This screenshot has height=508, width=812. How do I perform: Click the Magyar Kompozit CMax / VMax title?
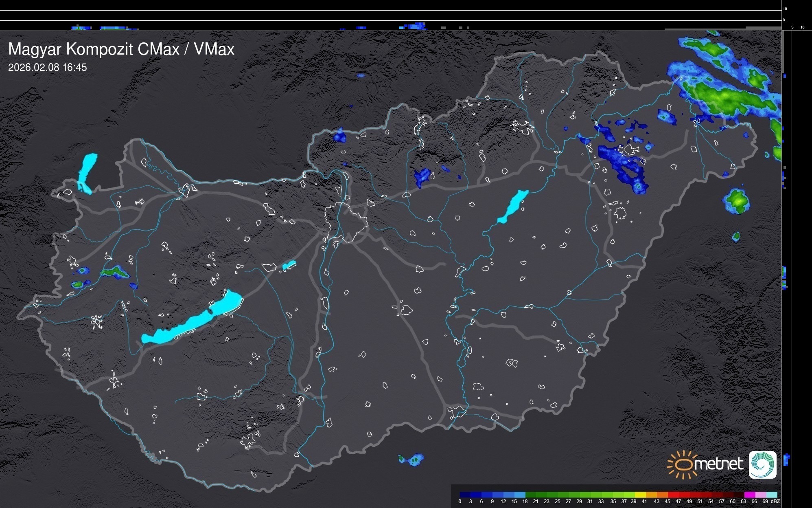[121, 49]
